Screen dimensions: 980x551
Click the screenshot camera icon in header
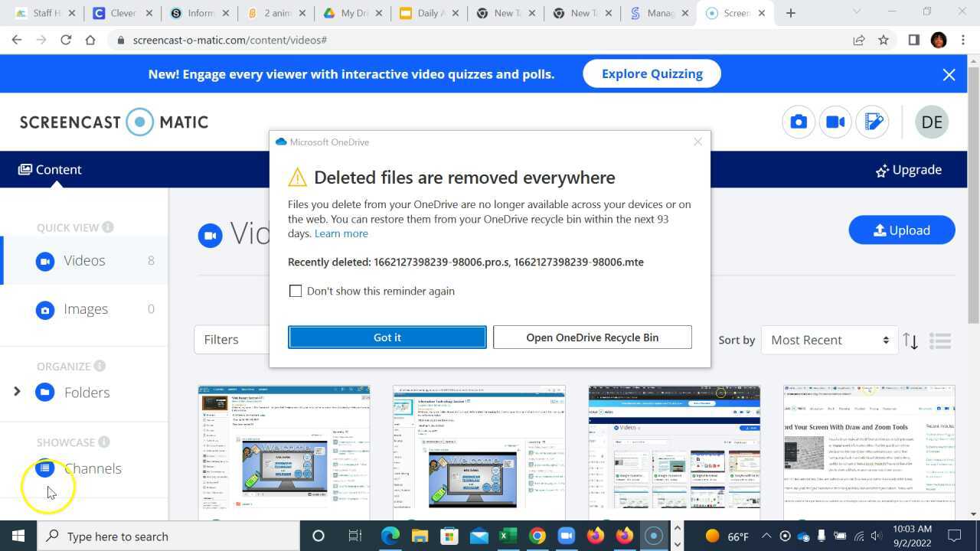[799, 122]
